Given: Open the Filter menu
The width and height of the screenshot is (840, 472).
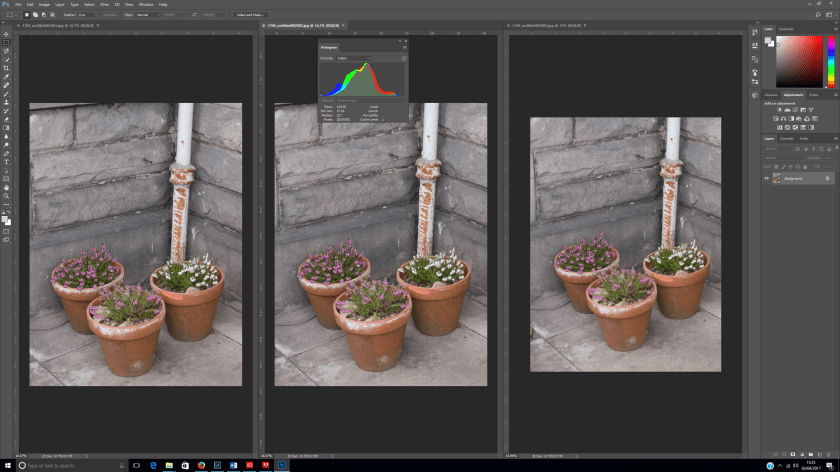Looking at the screenshot, I should point(103,4).
